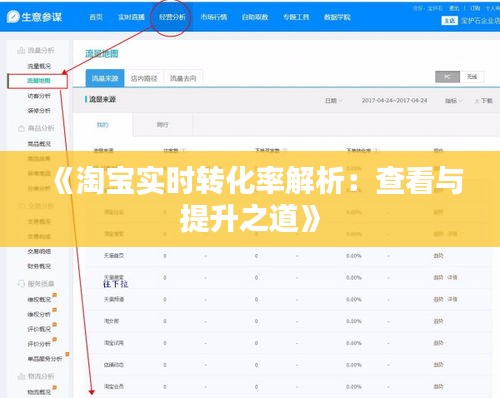This screenshot has height=398, width=500.
Task: Click the 流量分析 chart icon in sidebar
Action: pyautogui.click(x=21, y=50)
